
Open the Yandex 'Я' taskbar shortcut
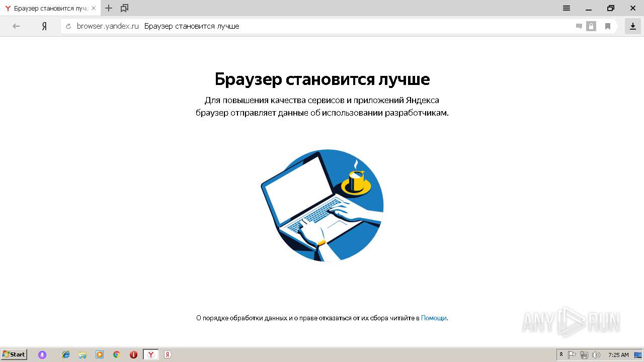[168, 354]
